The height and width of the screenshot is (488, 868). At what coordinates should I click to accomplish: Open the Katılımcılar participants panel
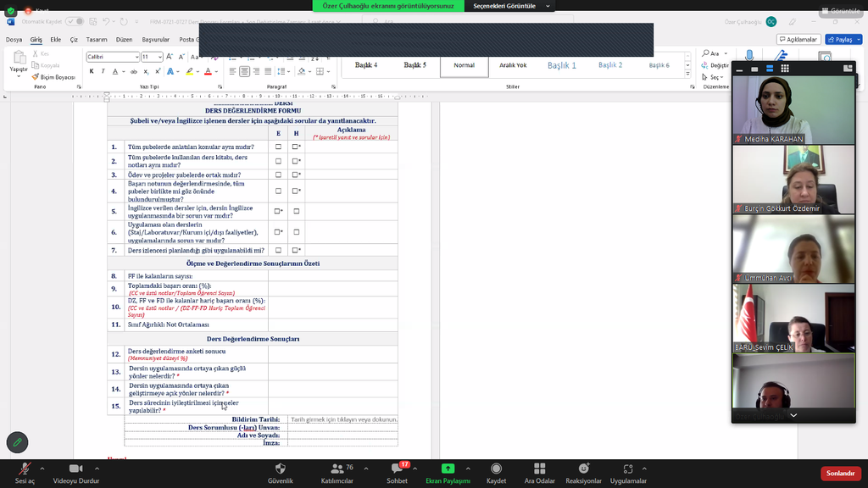(x=337, y=469)
